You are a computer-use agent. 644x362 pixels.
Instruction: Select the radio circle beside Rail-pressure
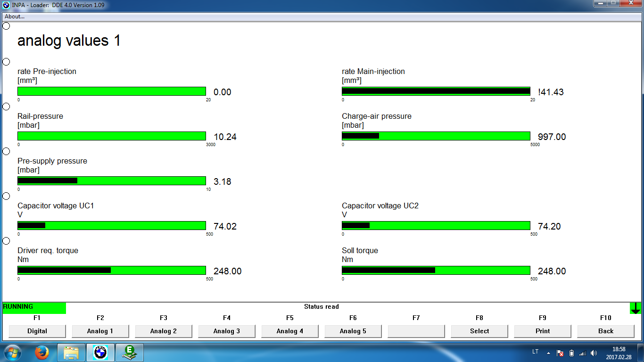(x=7, y=107)
